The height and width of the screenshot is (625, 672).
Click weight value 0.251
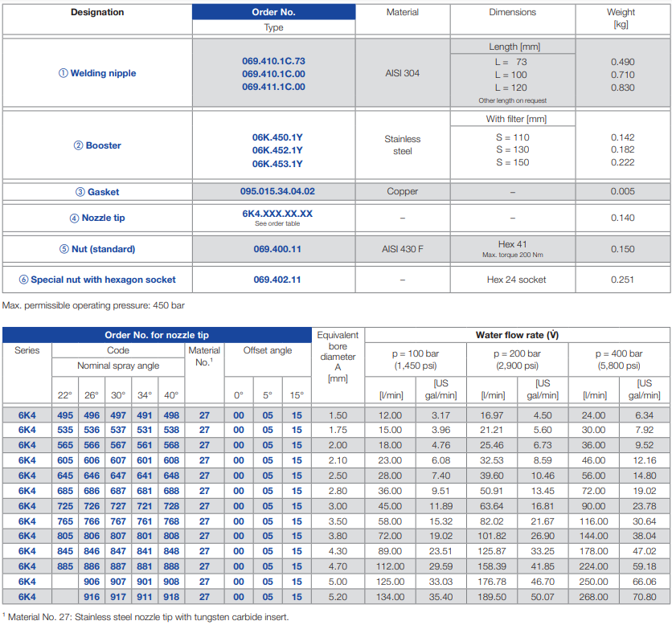622,280
